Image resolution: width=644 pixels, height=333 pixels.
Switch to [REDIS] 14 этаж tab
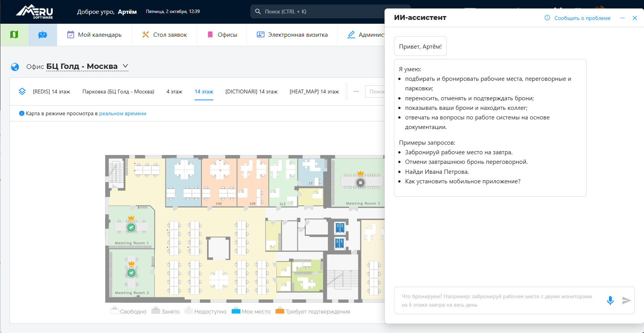[52, 91]
